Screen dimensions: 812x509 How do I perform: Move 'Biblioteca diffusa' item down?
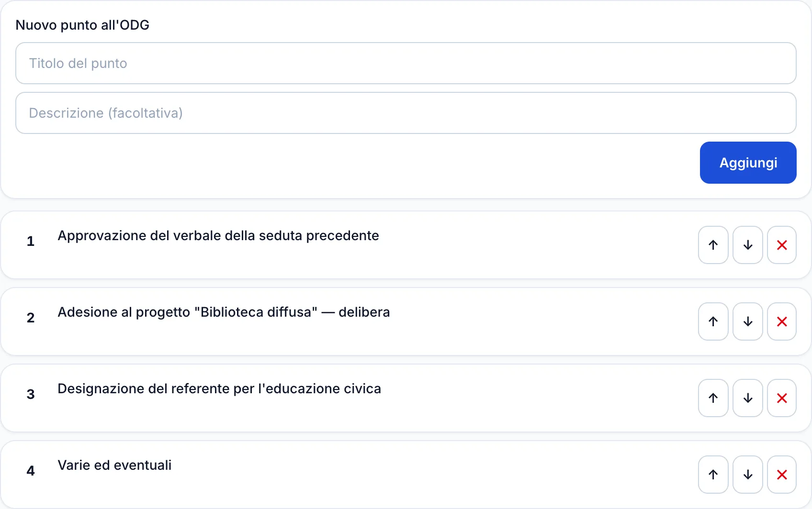748,321
